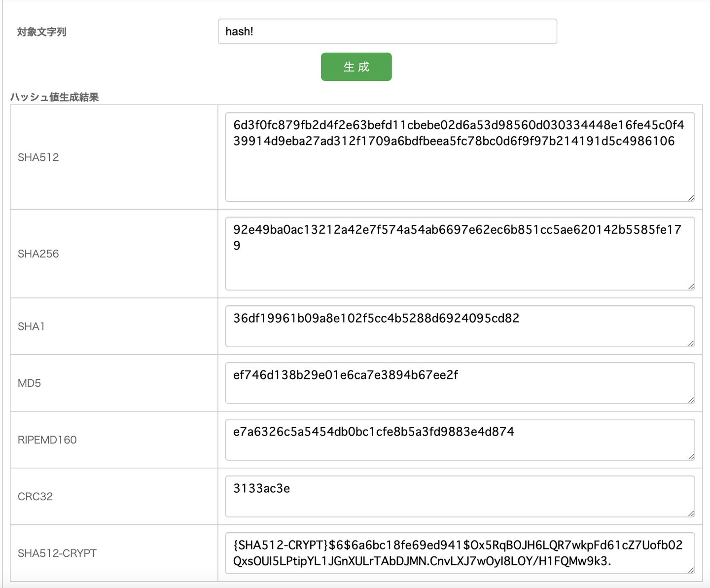Screen dimensions: 710x588
Task: Click the SHA1 textarea resize grip
Action: [x=691, y=343]
